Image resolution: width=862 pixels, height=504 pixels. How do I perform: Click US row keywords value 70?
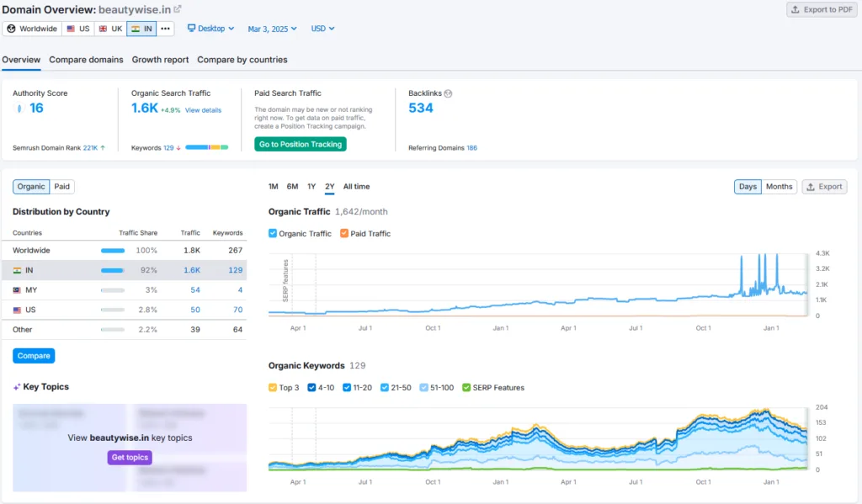point(237,310)
